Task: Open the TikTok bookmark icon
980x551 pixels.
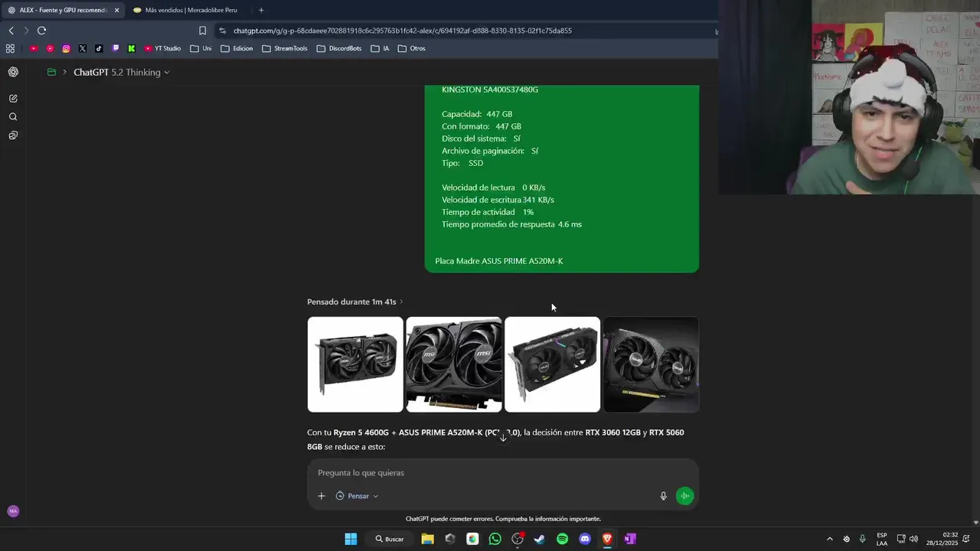Action: 99,48
